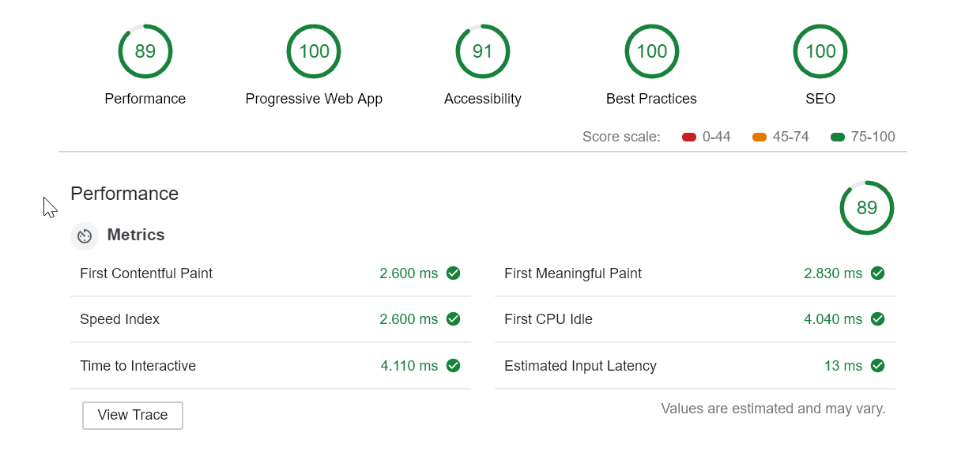Click the Progressive Web App score gauge

tap(314, 51)
